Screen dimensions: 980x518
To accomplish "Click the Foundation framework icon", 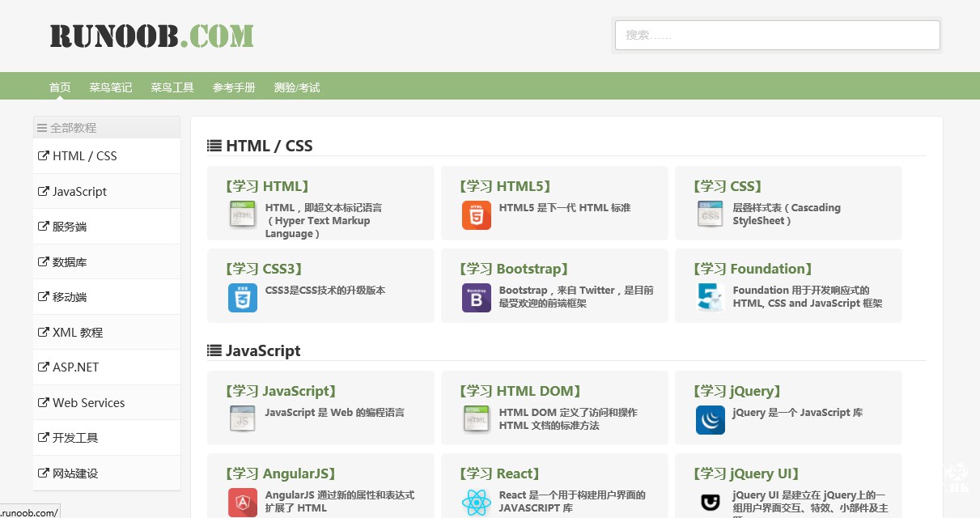I will (711, 297).
